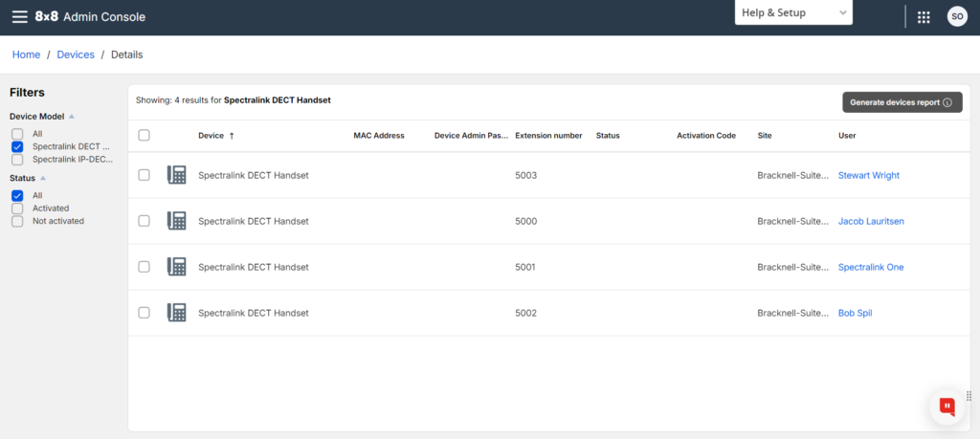Click the sort arrow beside Device header
The height and width of the screenshot is (439, 980).
(232, 136)
